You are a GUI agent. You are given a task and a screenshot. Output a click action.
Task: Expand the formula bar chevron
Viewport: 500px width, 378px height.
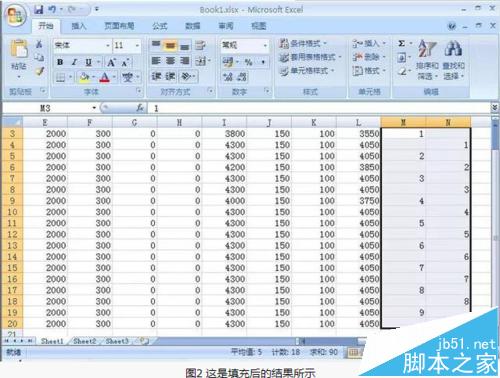click(495, 107)
